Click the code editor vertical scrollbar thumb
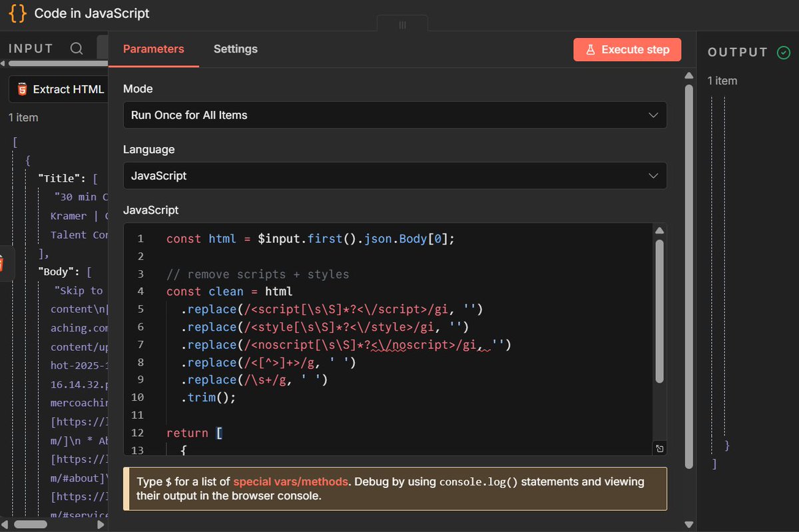The height and width of the screenshot is (532, 799). 659,312
